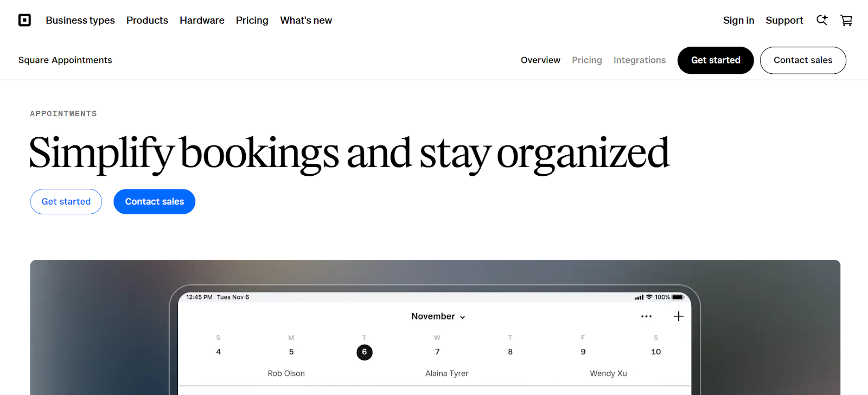This screenshot has height=395, width=868.
Task: Open the three-dot more options menu
Action: tap(646, 316)
